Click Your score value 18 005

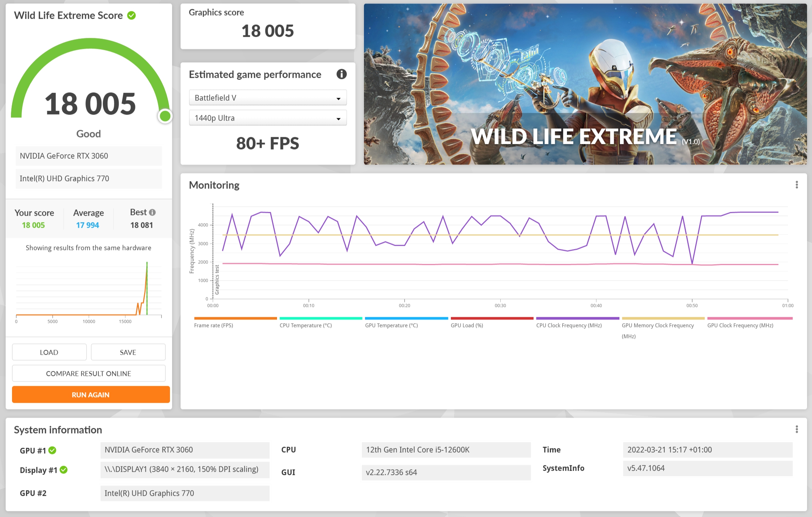(33, 225)
